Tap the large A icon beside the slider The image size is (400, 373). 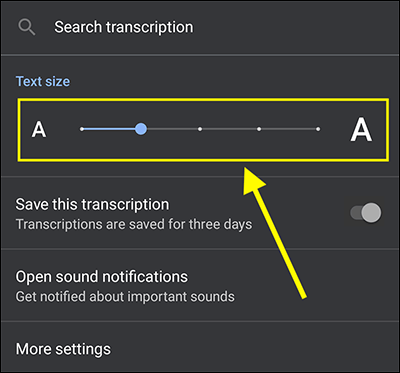tap(361, 129)
